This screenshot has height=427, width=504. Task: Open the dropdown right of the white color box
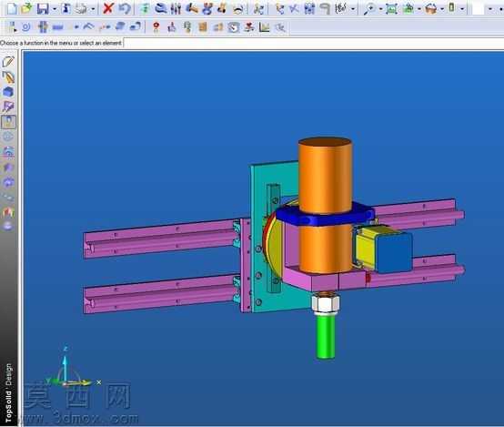(x=490, y=9)
